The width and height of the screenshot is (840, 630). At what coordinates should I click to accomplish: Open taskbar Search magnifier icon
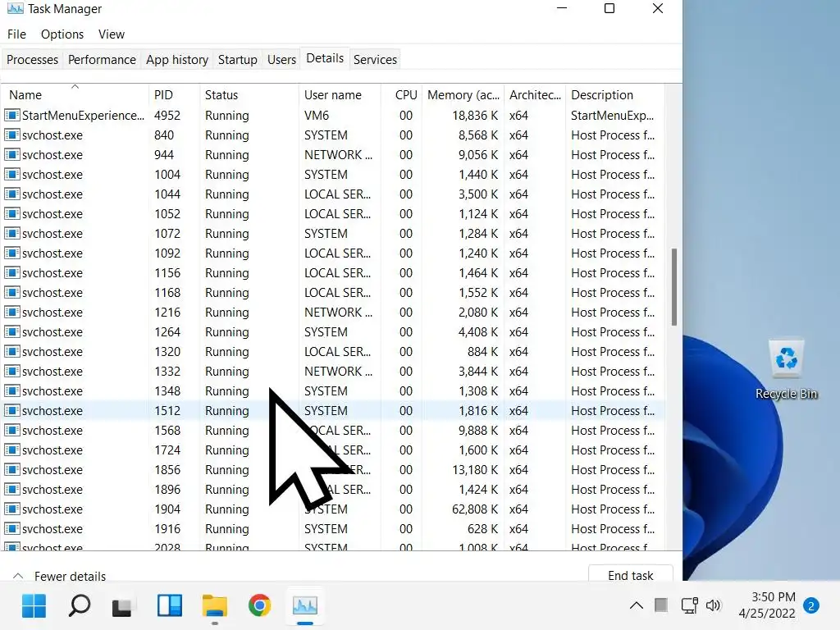click(x=80, y=606)
